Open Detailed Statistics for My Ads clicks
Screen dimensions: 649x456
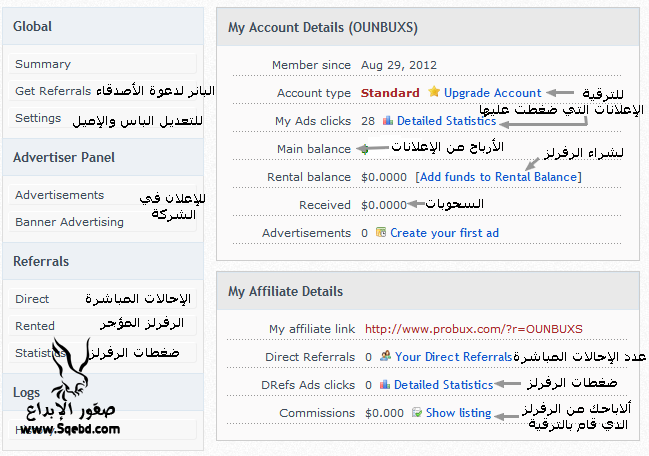coord(446,121)
